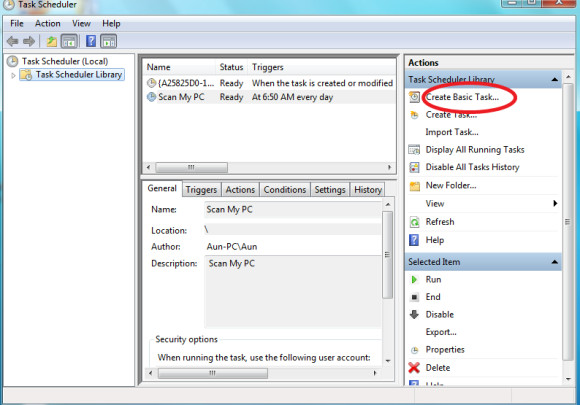Expand the Task Scheduler Library tree node

(13, 75)
